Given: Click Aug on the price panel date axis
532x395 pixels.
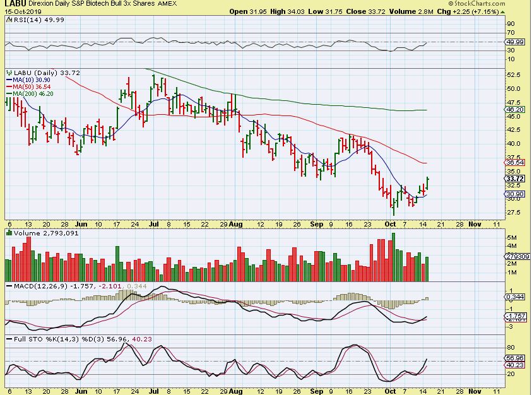Looking at the screenshot, I should pyautogui.click(x=235, y=224).
